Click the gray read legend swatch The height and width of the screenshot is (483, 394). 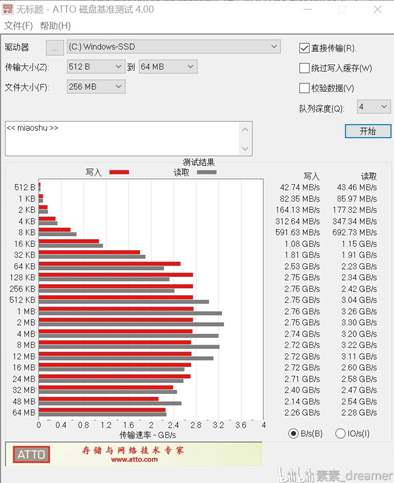(206, 172)
